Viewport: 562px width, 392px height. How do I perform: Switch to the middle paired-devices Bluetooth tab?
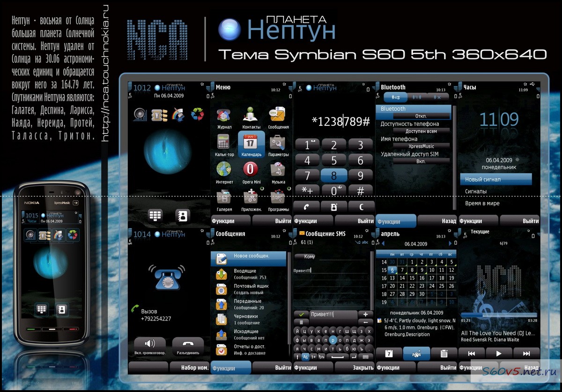tap(416, 97)
